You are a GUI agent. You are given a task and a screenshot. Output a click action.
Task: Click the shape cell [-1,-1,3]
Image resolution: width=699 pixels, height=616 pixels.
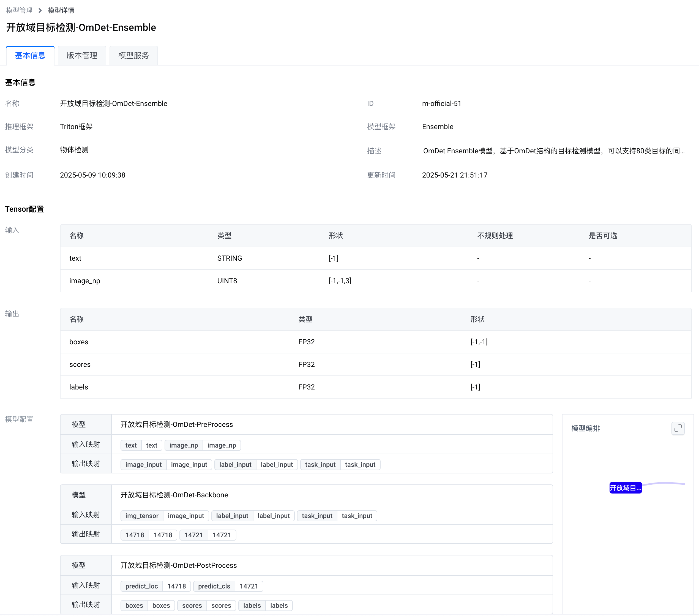coord(340,281)
